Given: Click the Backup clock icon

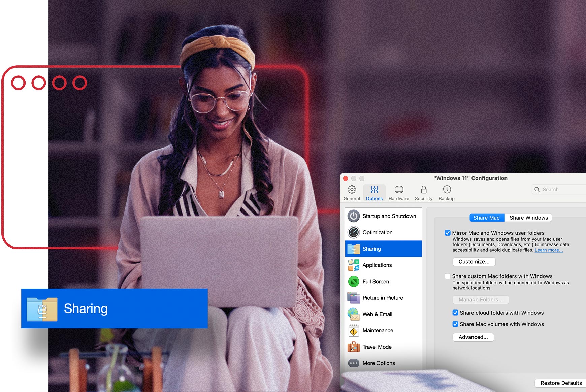Looking at the screenshot, I should click(447, 190).
